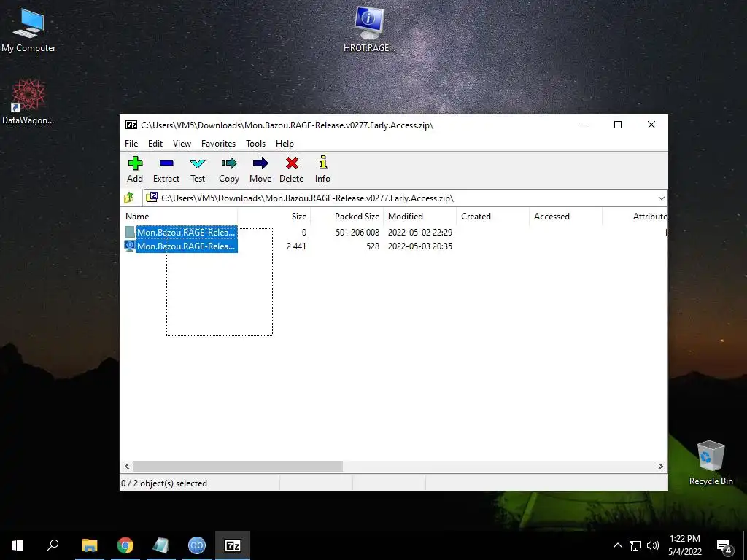
Task: Show hidden system tray icons
Action: pyautogui.click(x=617, y=545)
